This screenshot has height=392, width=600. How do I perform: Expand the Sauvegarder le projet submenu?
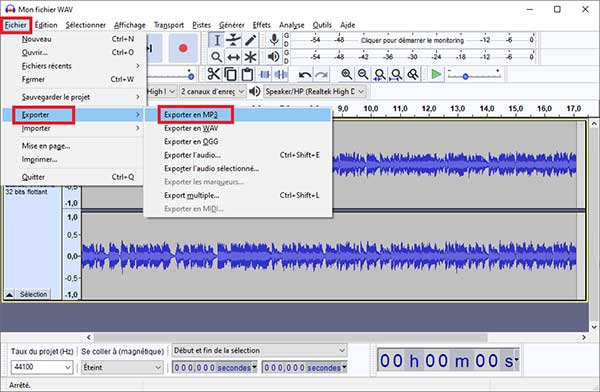73,97
